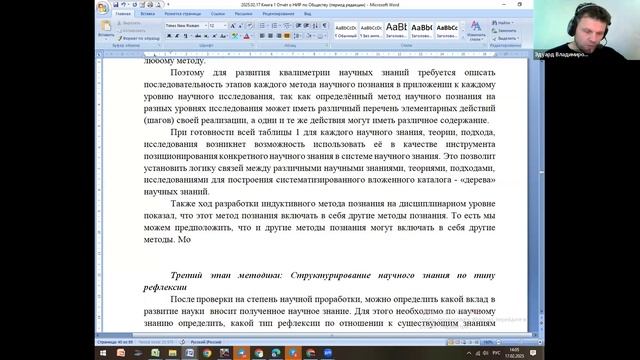Apply the largest Heading style AaBl
640x360 pixels.
point(396,31)
